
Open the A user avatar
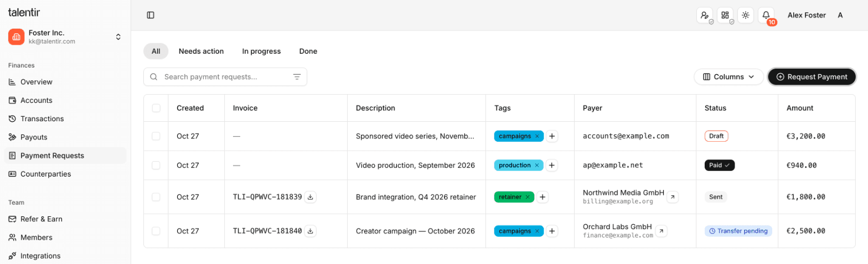(x=840, y=15)
